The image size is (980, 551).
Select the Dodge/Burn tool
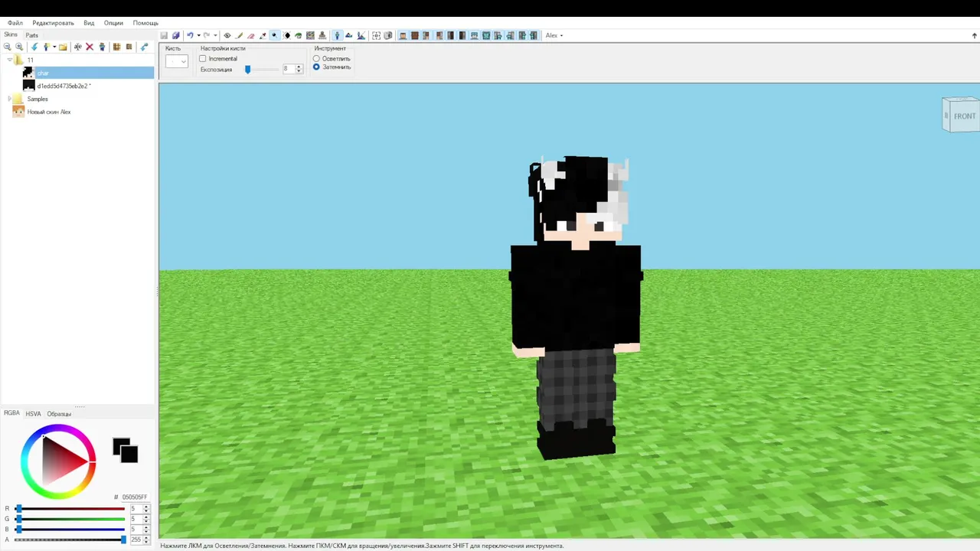tap(274, 35)
